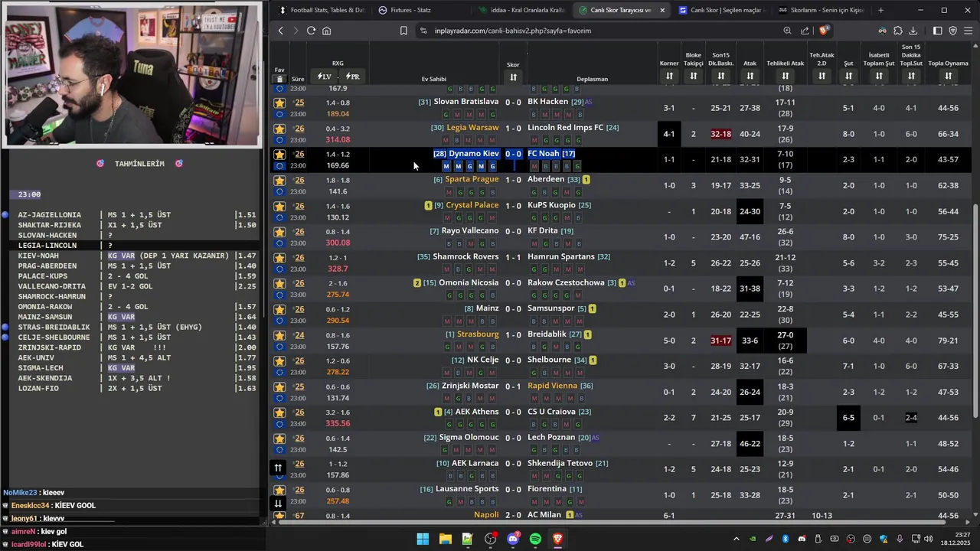Open the Omonia Nicosia team link
Viewport: 980px width, 551px height.
pyautogui.click(x=469, y=282)
